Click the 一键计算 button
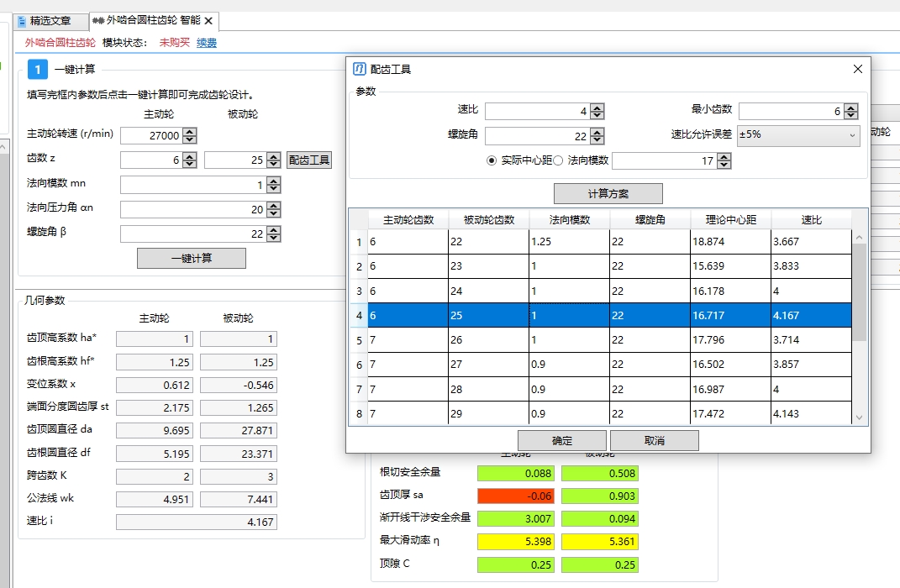Viewport: 900px width, 588px height. pyautogui.click(x=191, y=258)
